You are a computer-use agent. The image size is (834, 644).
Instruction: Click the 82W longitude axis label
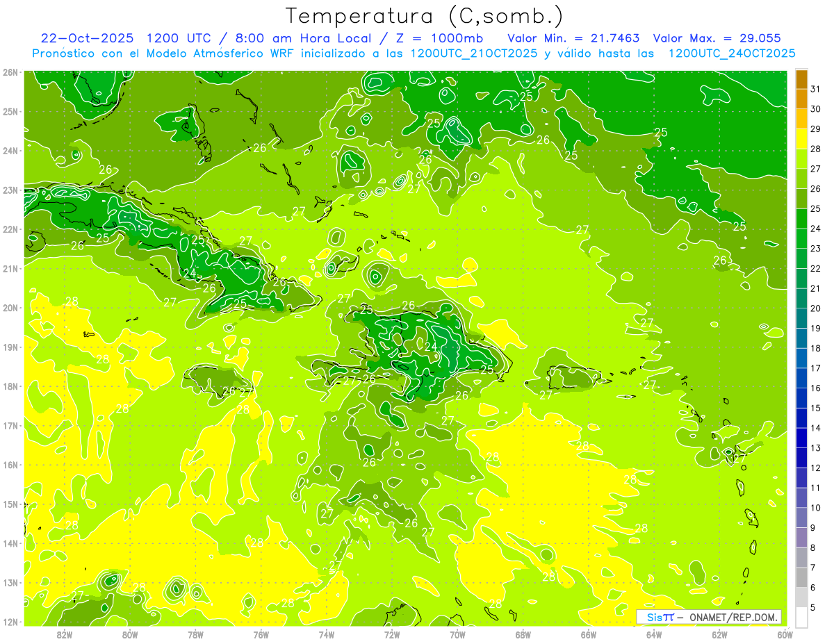coord(65,634)
